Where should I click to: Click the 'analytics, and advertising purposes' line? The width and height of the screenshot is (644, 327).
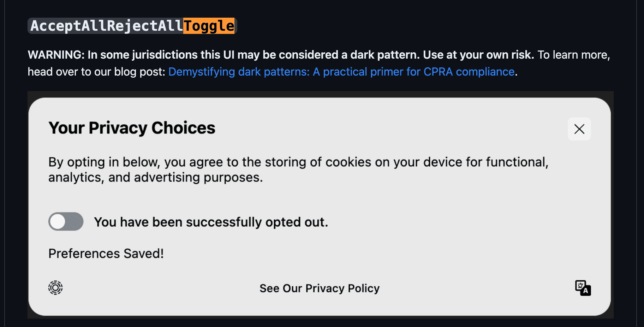155,177
